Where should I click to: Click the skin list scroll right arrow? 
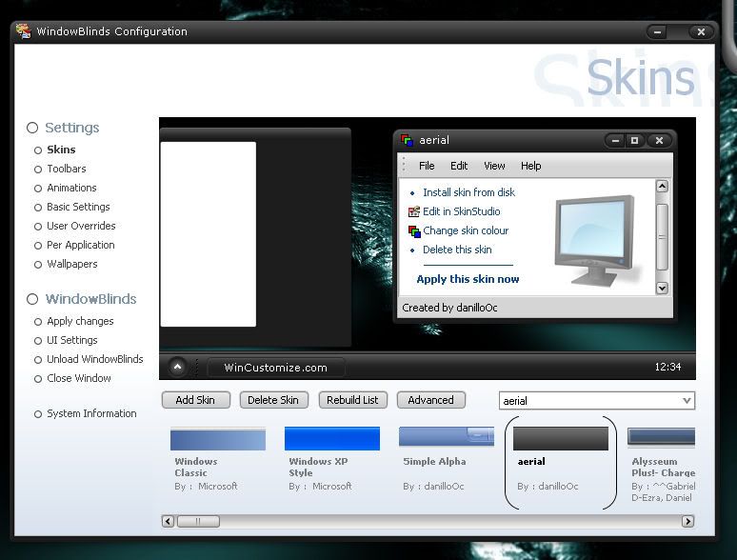click(687, 521)
